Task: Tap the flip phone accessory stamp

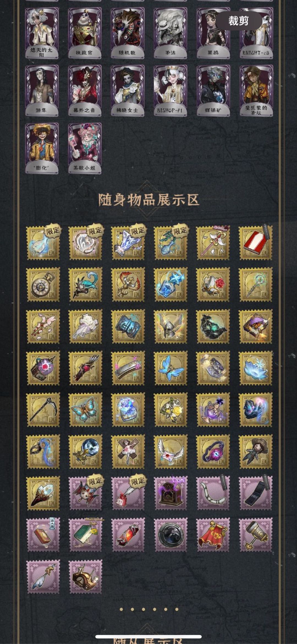Action: (x=255, y=493)
